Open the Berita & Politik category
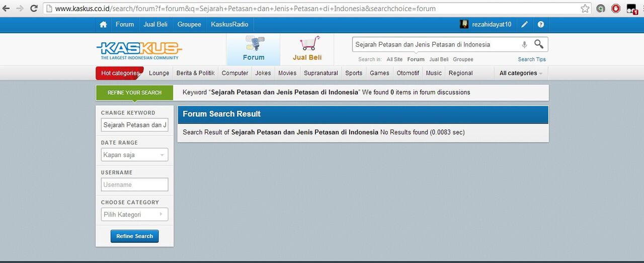The height and width of the screenshot is (263, 644). click(x=196, y=73)
